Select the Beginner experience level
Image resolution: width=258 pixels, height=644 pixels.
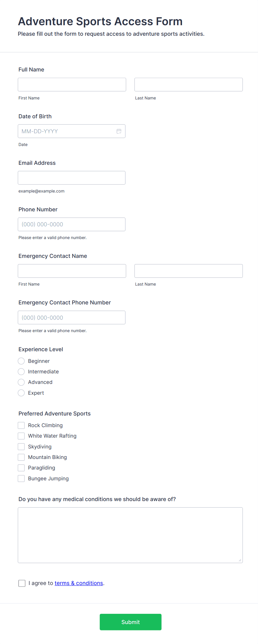click(x=21, y=361)
